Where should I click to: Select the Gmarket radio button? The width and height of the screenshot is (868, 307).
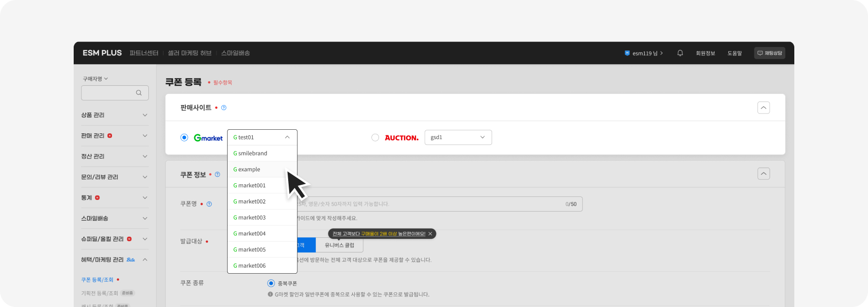coord(184,137)
